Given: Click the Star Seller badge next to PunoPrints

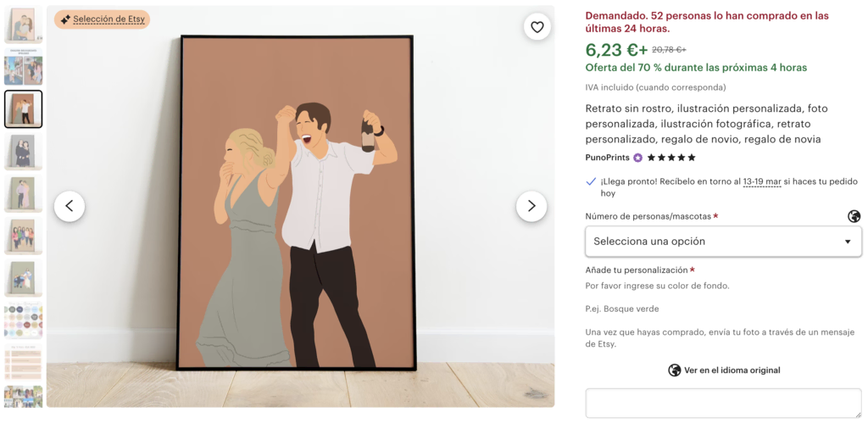Looking at the screenshot, I should (x=638, y=158).
